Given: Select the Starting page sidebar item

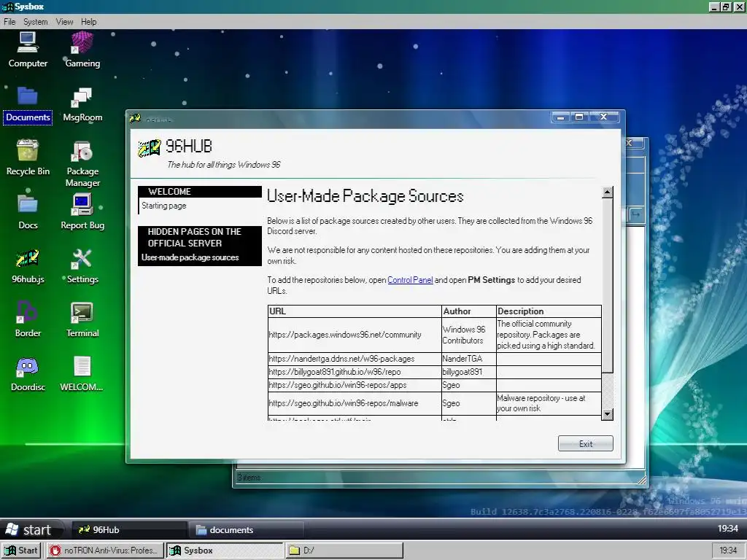Looking at the screenshot, I should 164,206.
